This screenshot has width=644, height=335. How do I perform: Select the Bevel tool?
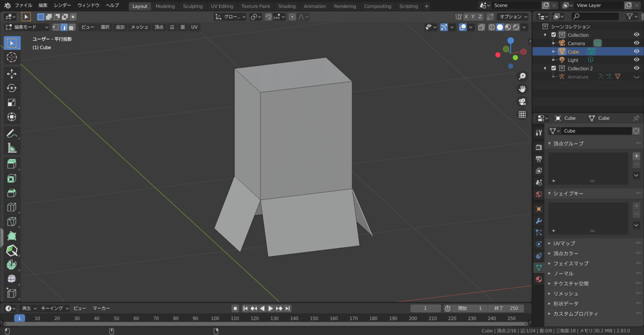(12, 193)
